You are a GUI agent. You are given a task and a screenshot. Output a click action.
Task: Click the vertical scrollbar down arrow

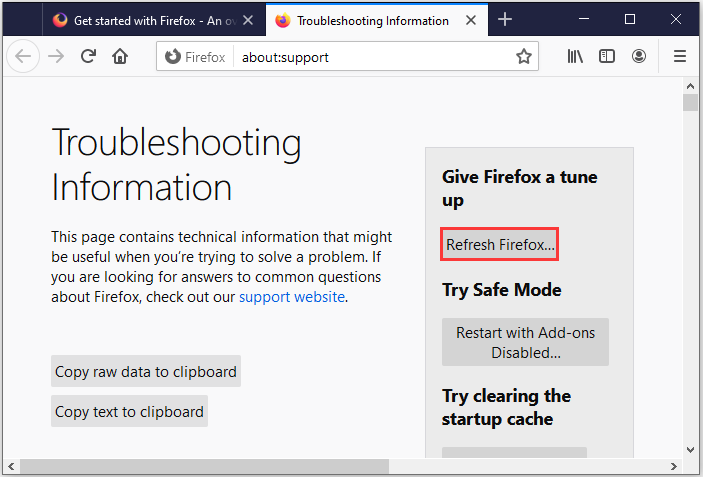coord(690,450)
